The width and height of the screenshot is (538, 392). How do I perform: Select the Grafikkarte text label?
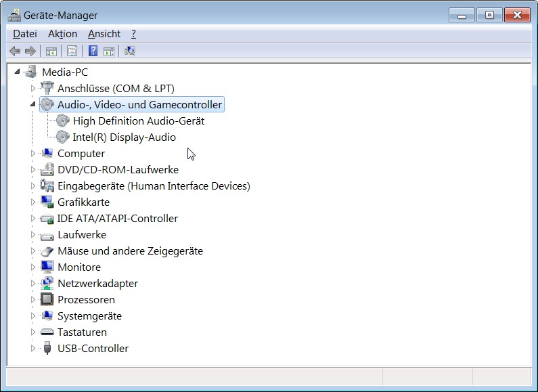(83, 202)
